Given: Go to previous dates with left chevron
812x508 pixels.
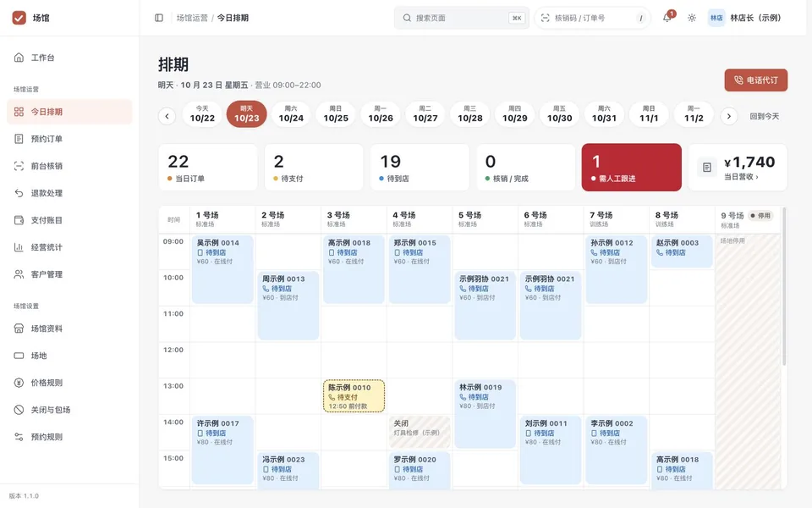Looking at the screenshot, I should (167, 116).
